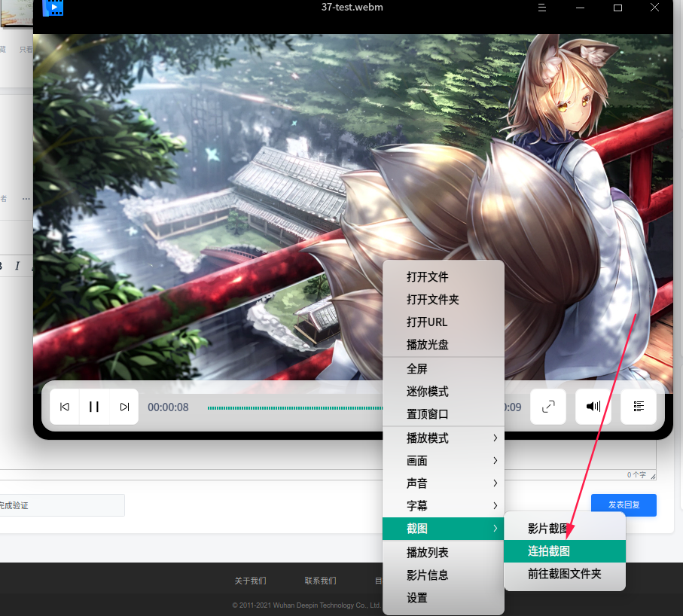Expand the 播放模式 submenu
The image size is (683, 616).
(x=444, y=438)
